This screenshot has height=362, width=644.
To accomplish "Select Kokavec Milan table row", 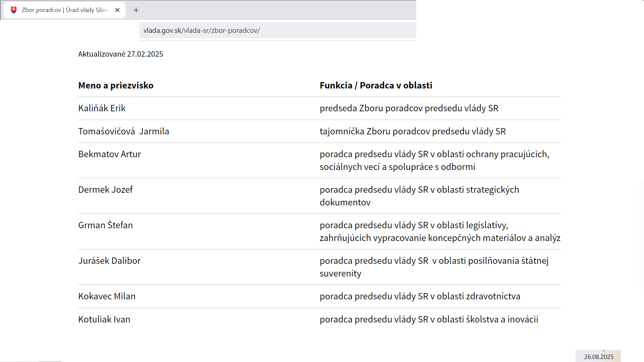I will click(319, 296).
